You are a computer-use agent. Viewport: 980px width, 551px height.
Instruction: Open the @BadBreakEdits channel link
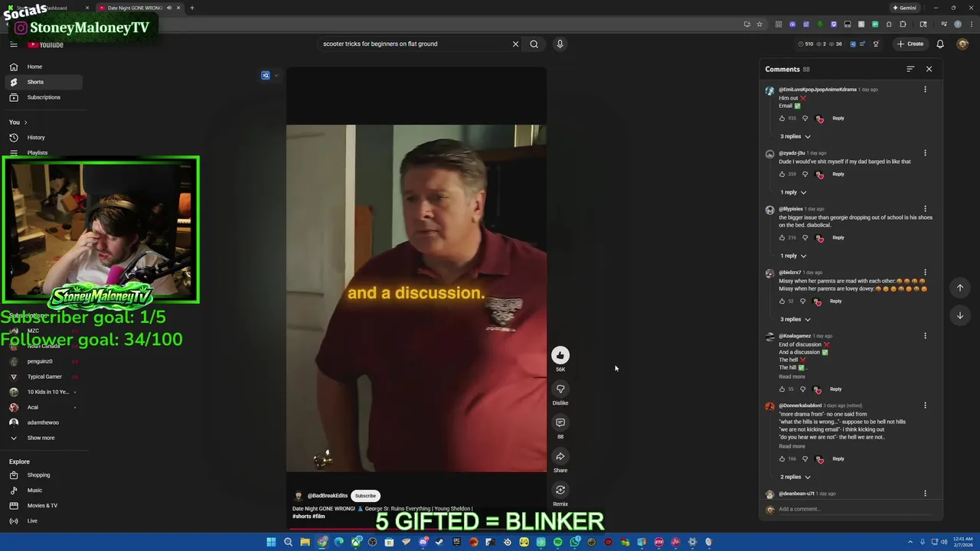(328, 496)
